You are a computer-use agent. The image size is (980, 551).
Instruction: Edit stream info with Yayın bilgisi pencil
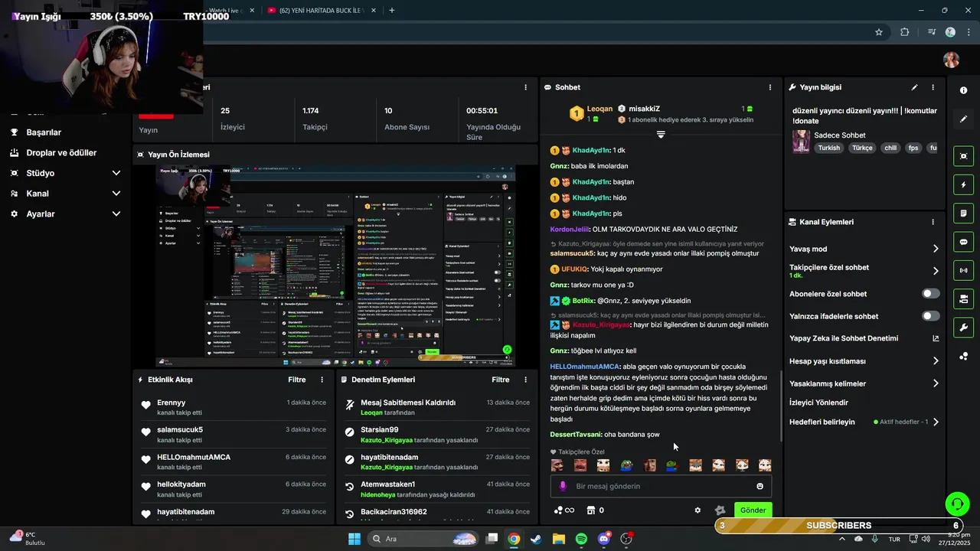[x=914, y=87]
